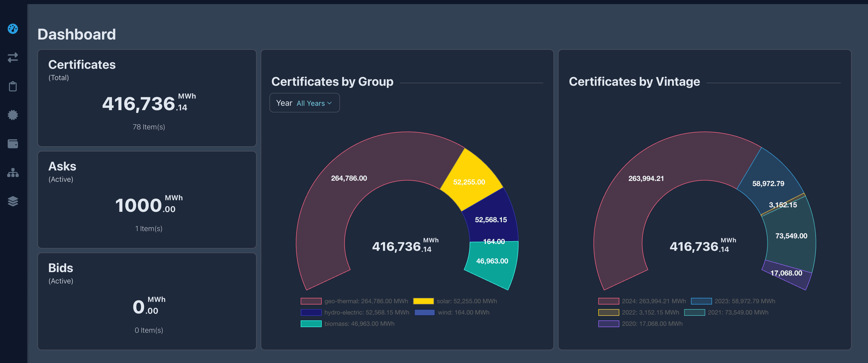Open the stacked layers sidebar icon
The width and height of the screenshot is (868, 363).
tap(13, 202)
